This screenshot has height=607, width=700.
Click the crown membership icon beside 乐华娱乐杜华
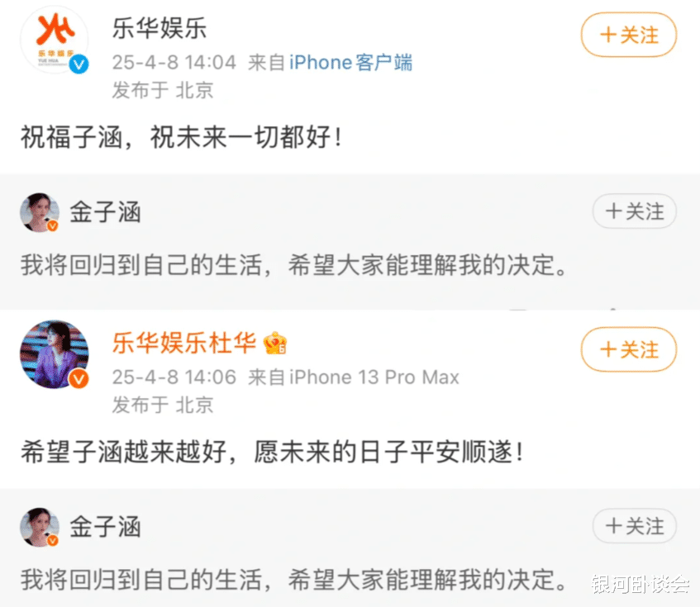click(275, 344)
